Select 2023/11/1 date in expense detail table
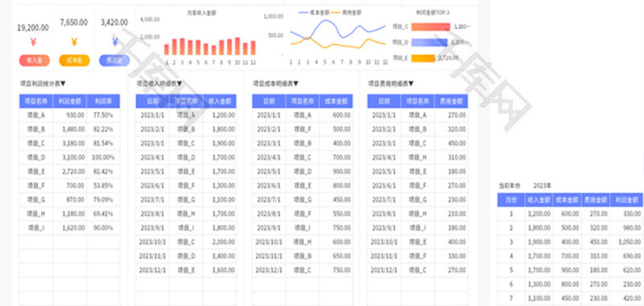This screenshot has height=306, width=644. coord(384,256)
